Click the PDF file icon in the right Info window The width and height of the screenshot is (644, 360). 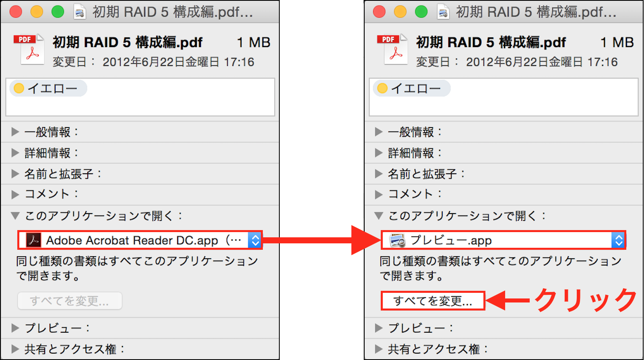click(x=392, y=49)
